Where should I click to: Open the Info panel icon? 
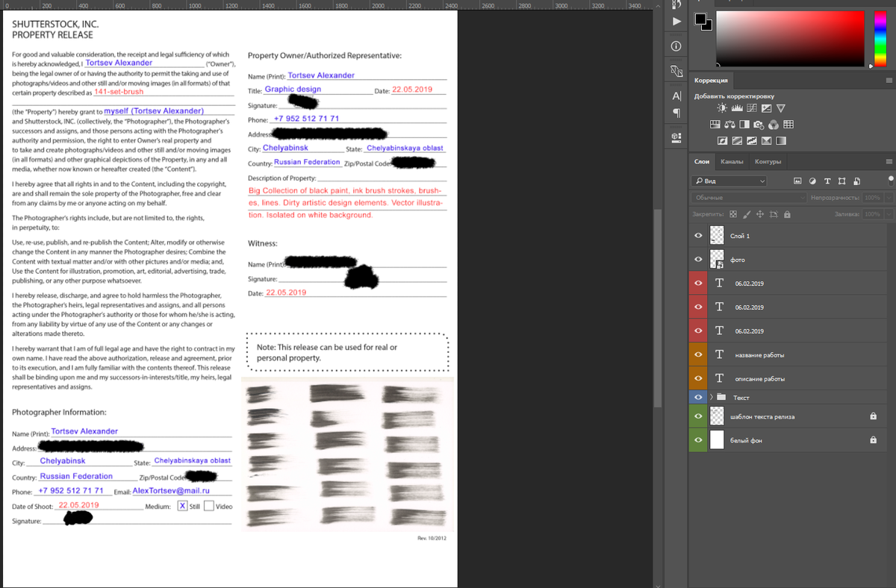(x=676, y=46)
